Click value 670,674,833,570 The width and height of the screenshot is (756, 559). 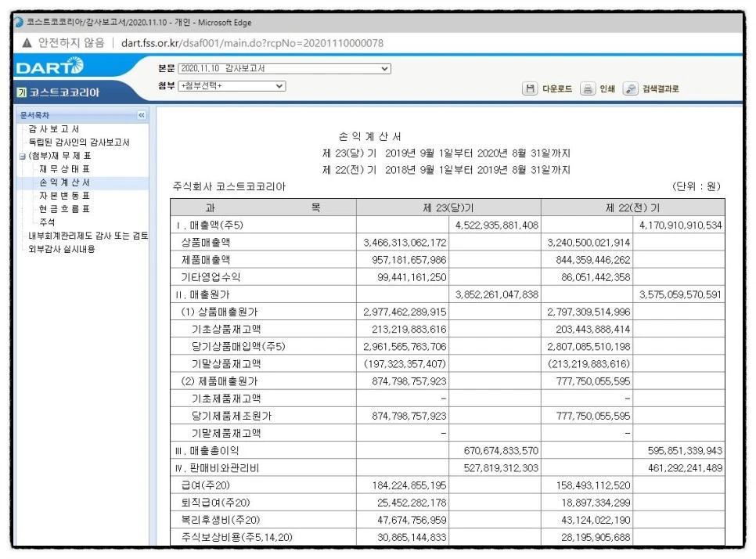pos(501,451)
